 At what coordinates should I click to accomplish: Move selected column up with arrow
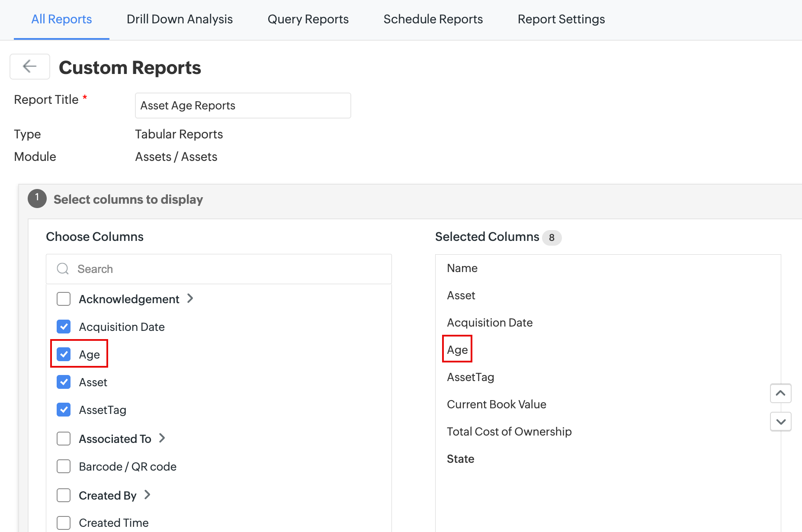coord(780,393)
